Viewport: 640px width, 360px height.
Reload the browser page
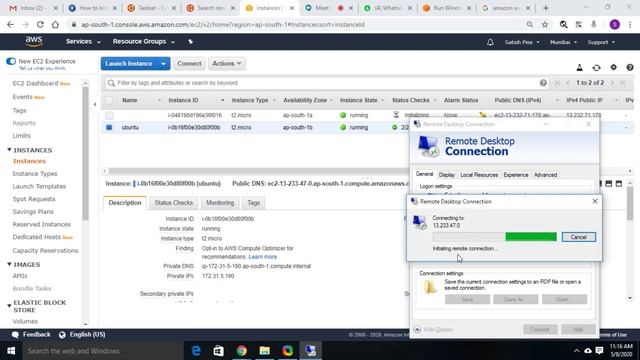tap(40, 24)
